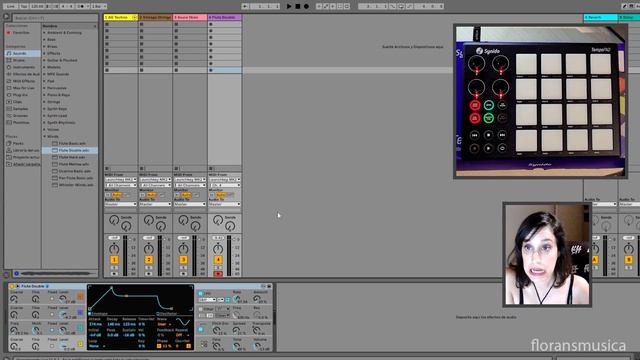Viewport: 640px width, 360px height.
Task: Start playback with the transport Play button
Action: pyautogui.click(x=289, y=6)
